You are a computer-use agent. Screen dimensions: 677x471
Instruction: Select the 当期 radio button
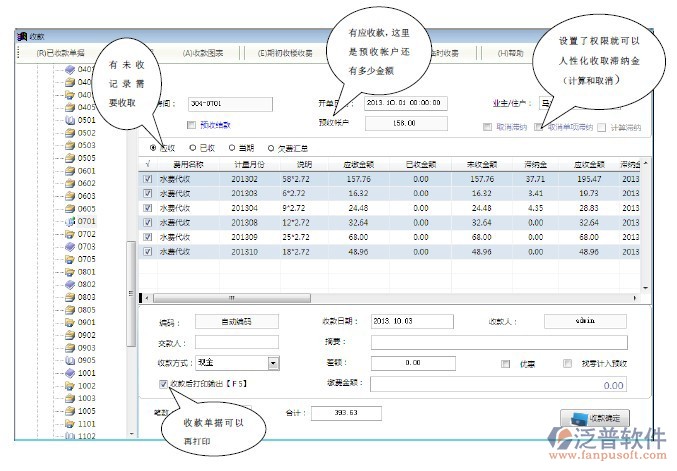click(232, 148)
